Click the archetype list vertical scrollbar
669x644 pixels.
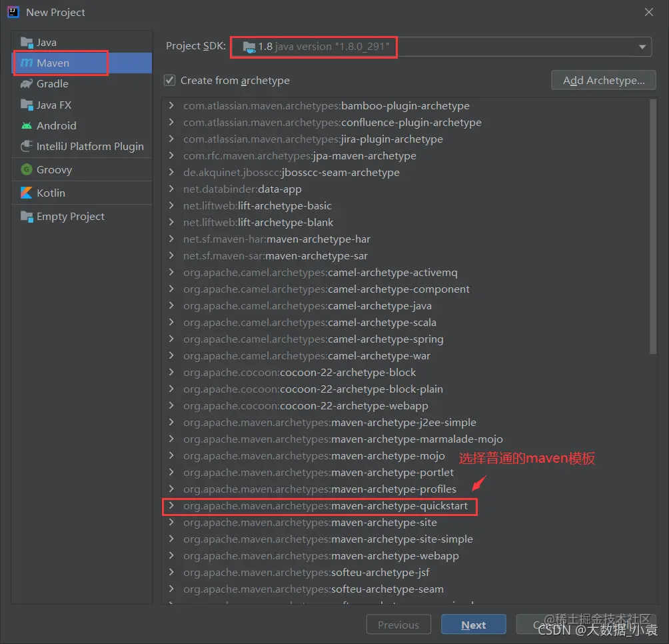coord(653,227)
